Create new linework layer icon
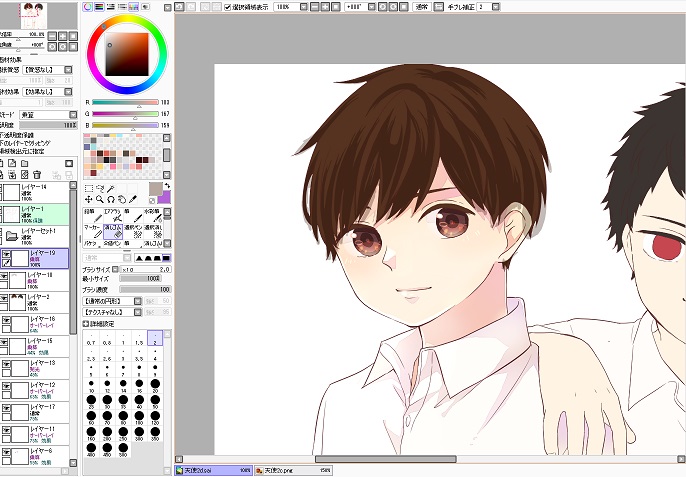Viewport: 686px width, 477px height. pos(12,164)
